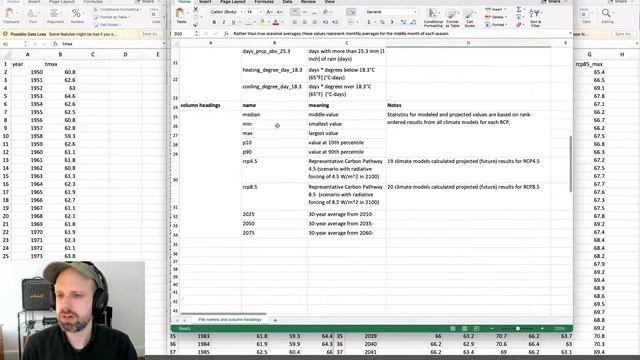Click the Format cells button
This screenshot has height=360, width=640.
(x=495, y=24)
